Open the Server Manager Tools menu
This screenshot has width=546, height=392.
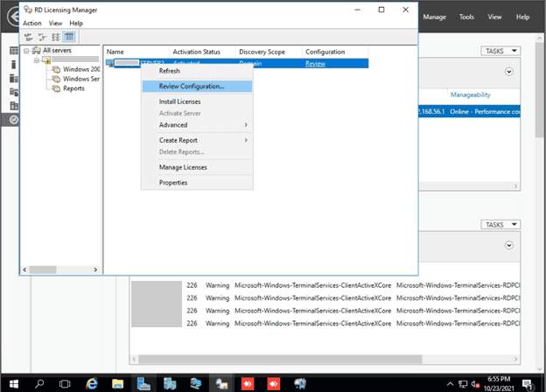point(466,17)
